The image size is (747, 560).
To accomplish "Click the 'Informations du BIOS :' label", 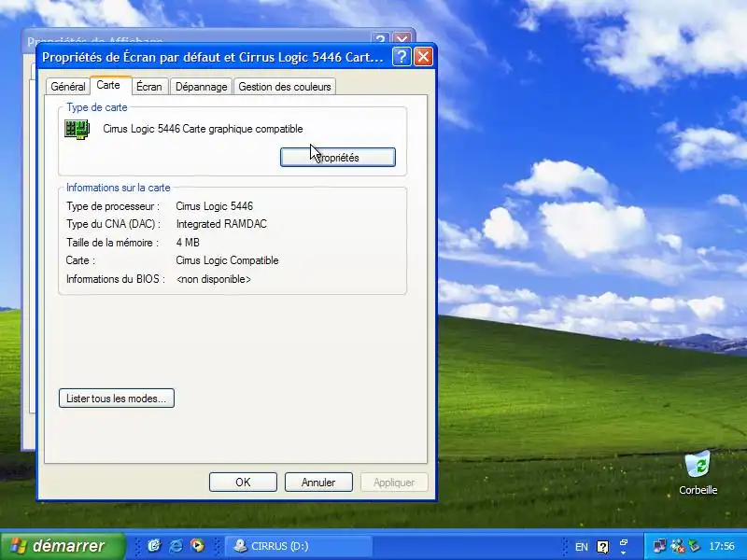I will pos(116,279).
